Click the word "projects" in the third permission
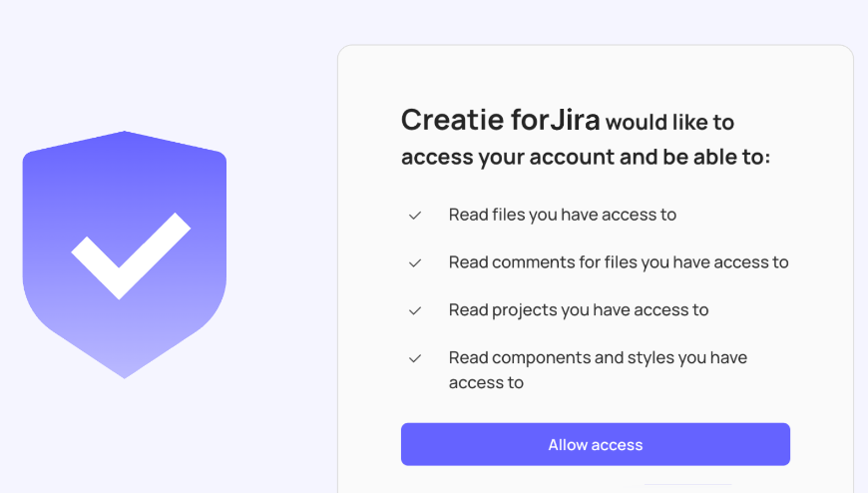 [x=525, y=310]
